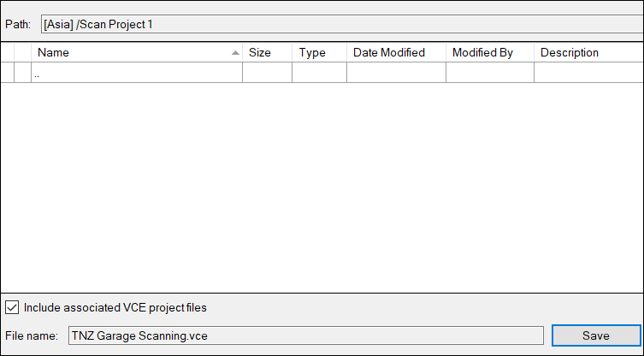
Task: Click the "Path:" label
Action: [18, 24]
